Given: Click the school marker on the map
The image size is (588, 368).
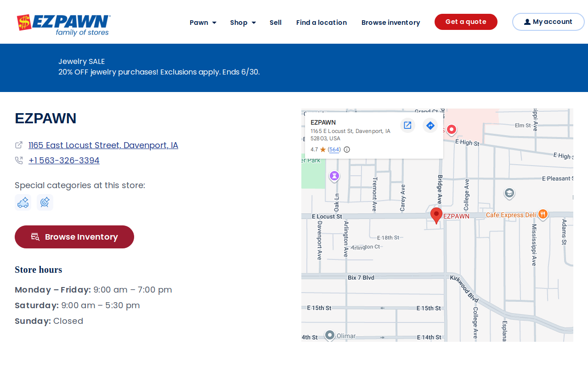Looking at the screenshot, I should coord(509,193).
